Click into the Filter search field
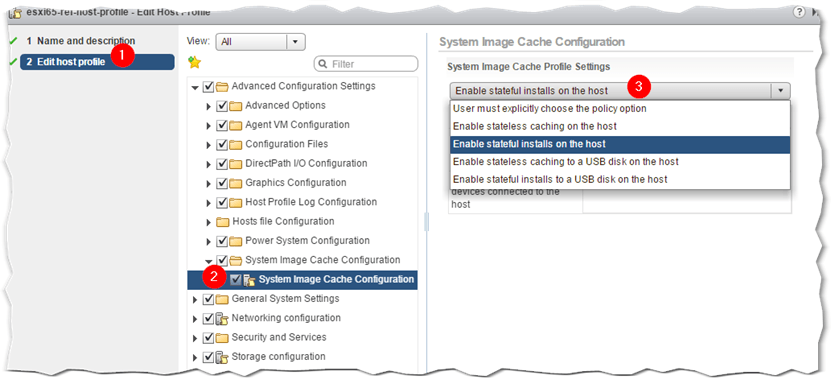The height and width of the screenshot is (384, 831). click(x=366, y=64)
